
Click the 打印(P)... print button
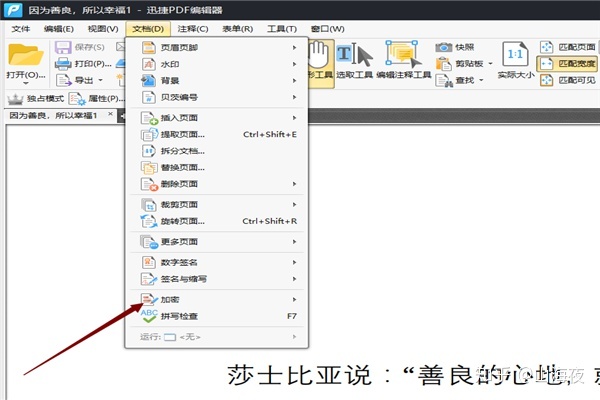point(83,64)
